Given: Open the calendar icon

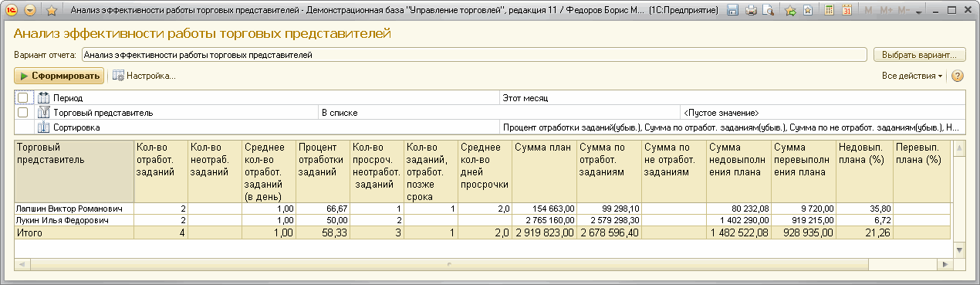Looking at the screenshot, I should click(x=847, y=11).
